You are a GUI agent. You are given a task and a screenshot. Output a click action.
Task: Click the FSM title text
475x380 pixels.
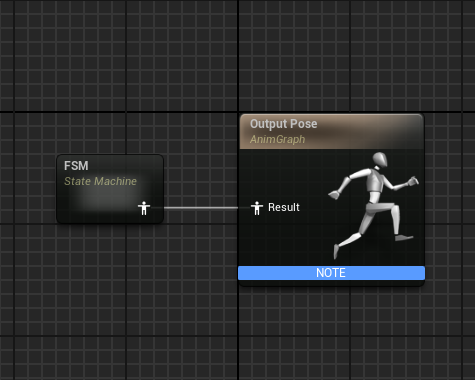[76, 166]
